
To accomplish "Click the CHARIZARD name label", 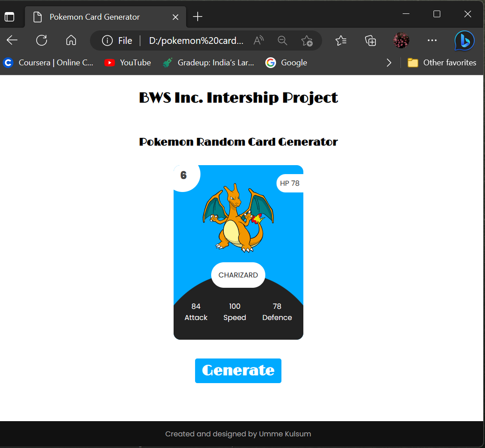I will [238, 275].
